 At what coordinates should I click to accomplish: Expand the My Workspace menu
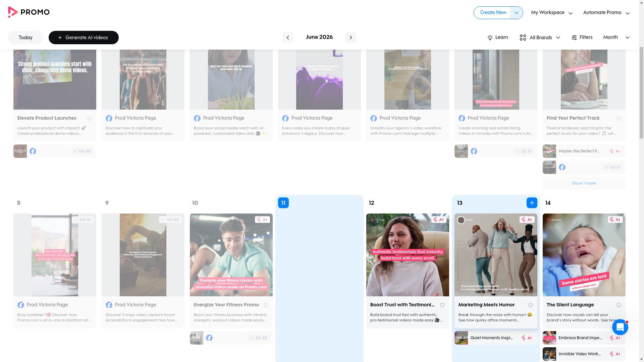coord(552,13)
